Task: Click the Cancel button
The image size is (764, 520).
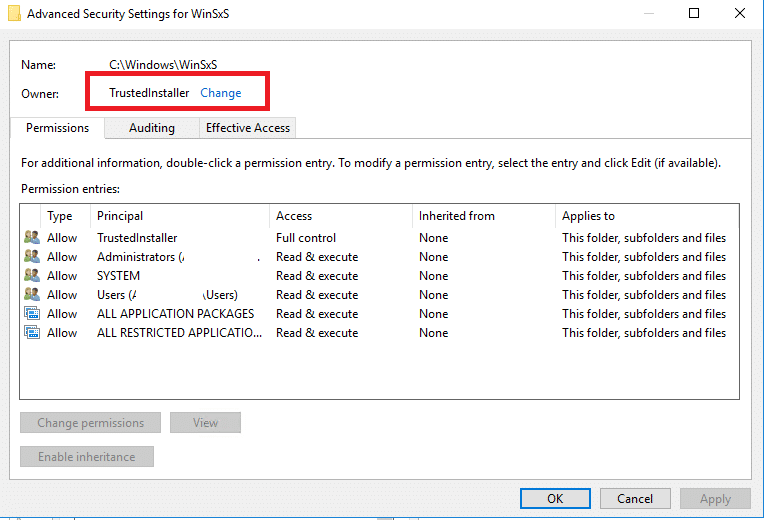Action: tap(635, 499)
